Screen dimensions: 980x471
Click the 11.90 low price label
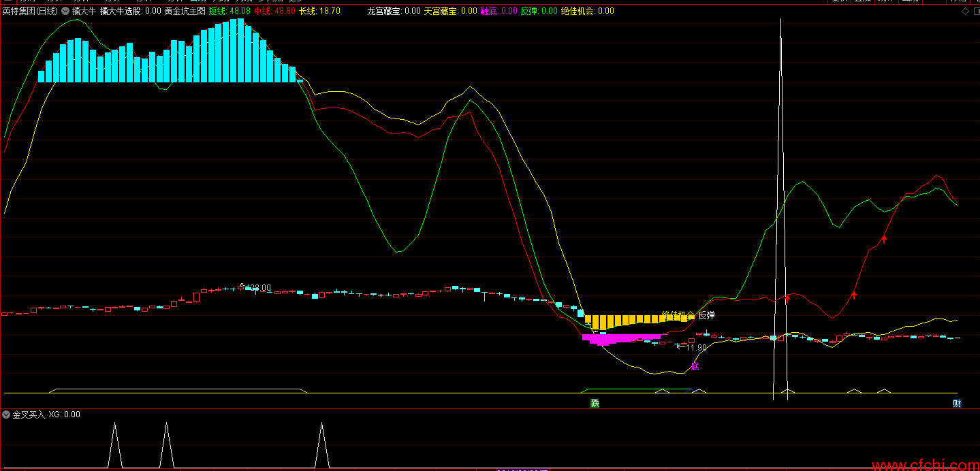695,348
